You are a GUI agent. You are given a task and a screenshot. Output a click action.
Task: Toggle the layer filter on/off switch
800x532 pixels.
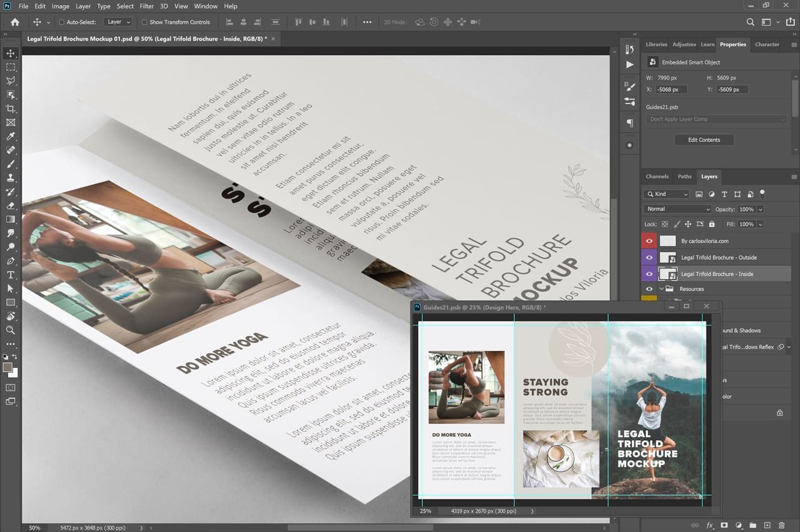762,194
